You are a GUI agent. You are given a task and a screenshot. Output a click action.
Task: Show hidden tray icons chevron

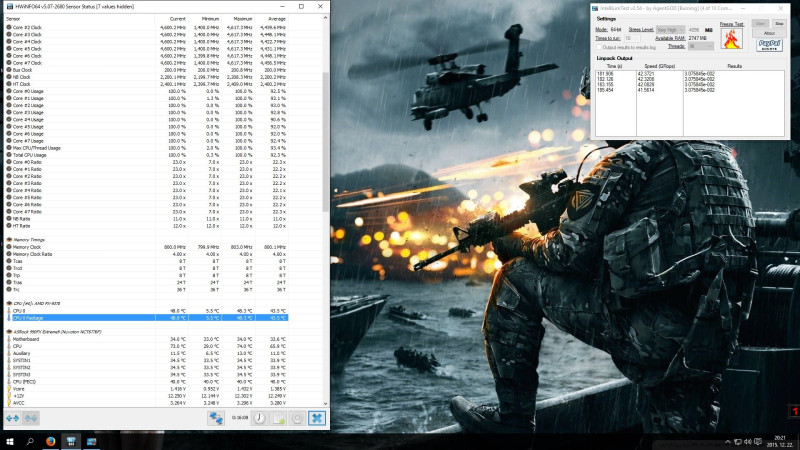(728, 442)
